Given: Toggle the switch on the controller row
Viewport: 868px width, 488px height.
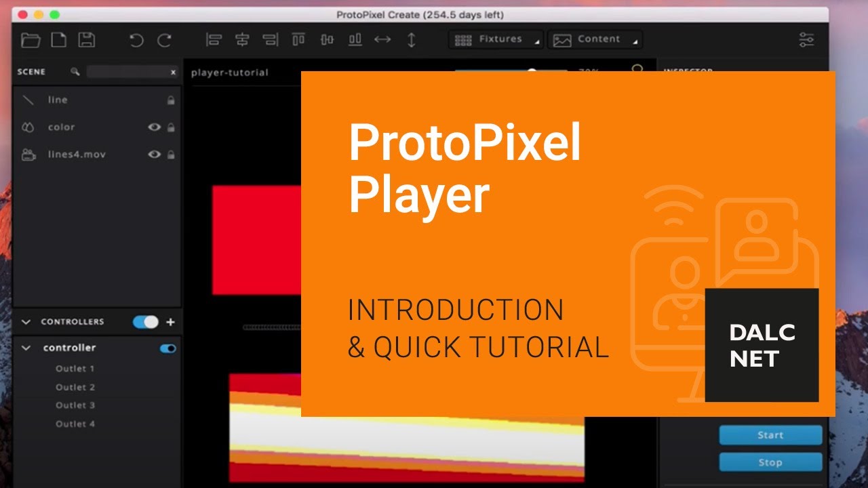Looking at the screenshot, I should (x=168, y=348).
